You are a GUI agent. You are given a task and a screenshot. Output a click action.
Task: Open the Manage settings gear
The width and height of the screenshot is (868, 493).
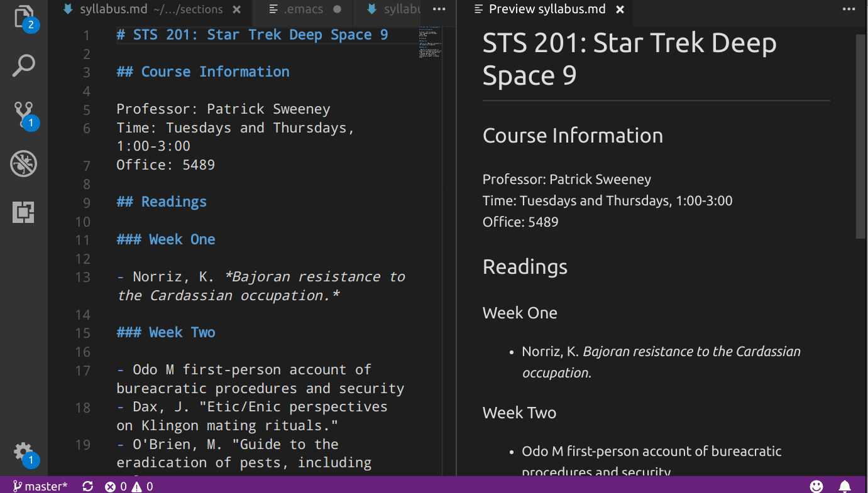24,452
